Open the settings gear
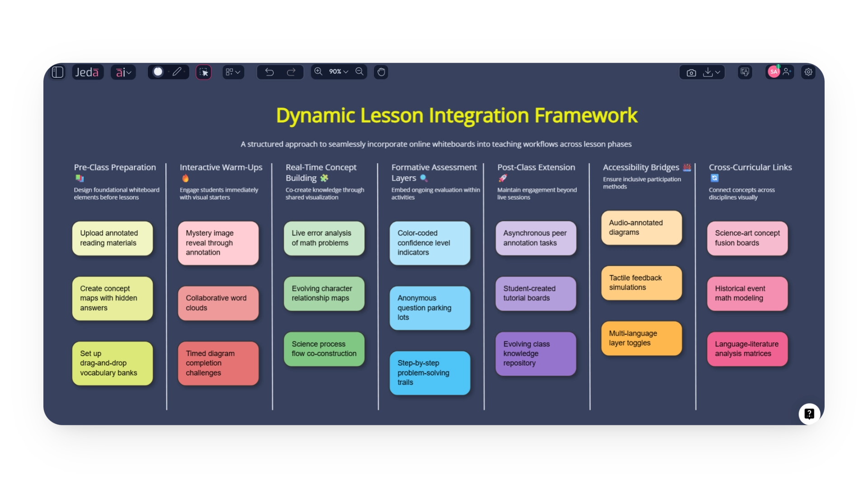Viewport: 868px width, 488px height. click(808, 72)
